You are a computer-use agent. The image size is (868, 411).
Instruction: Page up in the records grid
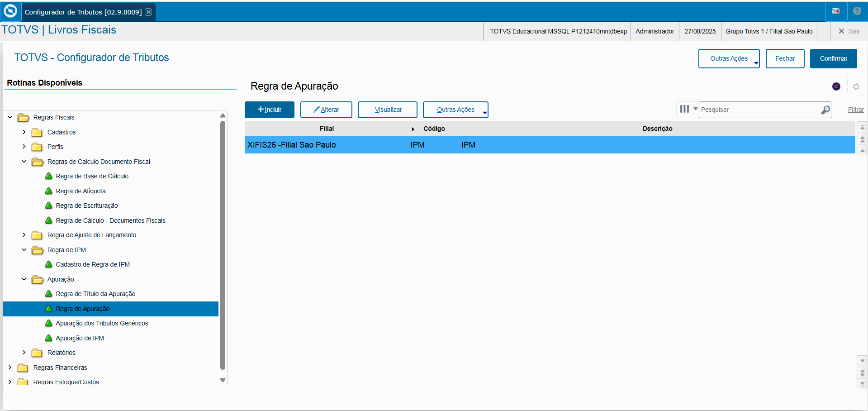(863, 139)
